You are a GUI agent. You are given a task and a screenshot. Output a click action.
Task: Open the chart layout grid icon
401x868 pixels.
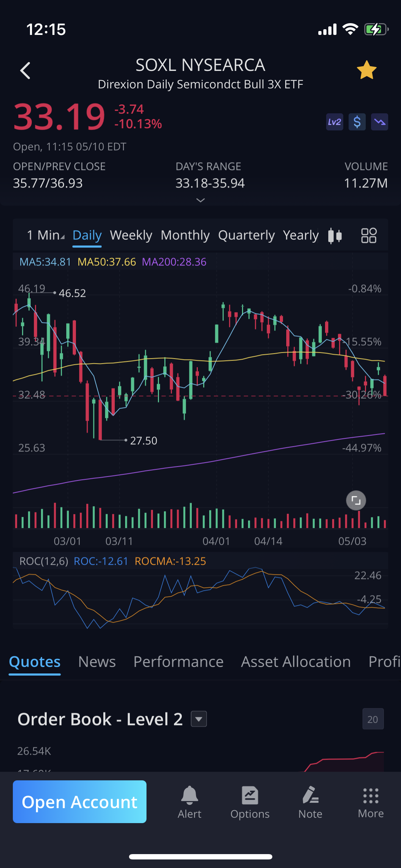pyautogui.click(x=369, y=236)
